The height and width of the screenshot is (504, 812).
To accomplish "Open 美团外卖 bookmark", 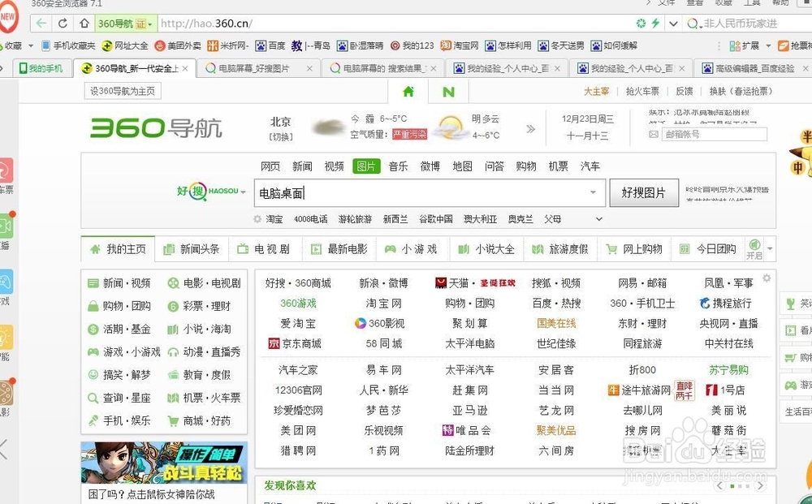I will (178, 45).
